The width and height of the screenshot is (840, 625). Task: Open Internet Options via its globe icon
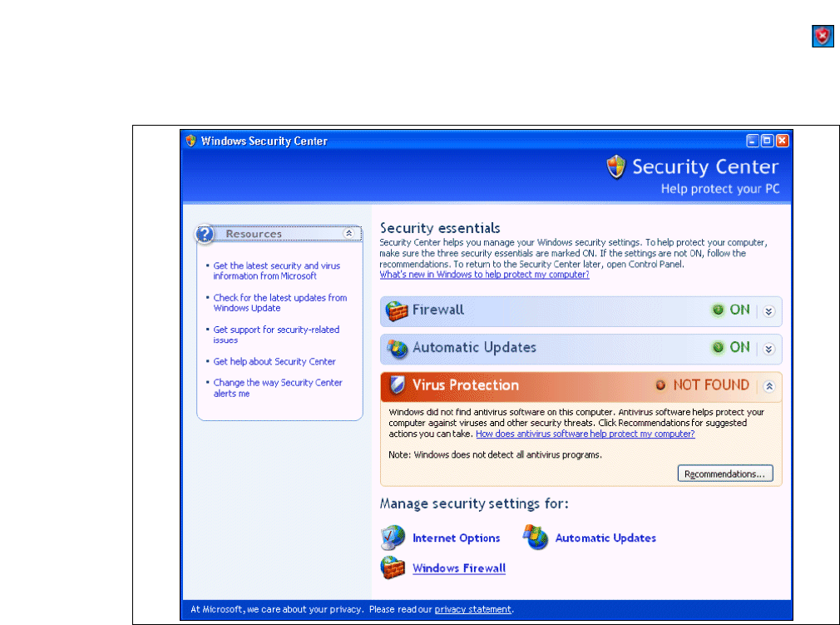(393, 538)
